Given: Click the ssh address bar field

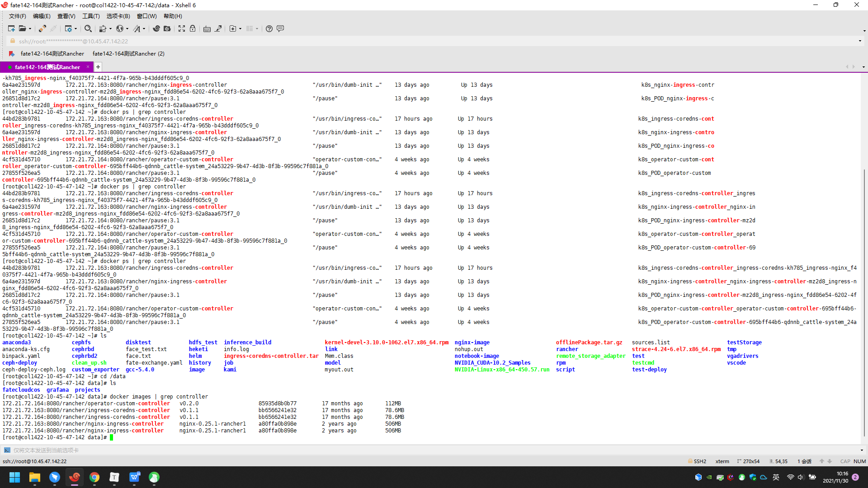Looking at the screenshot, I should tap(434, 41).
